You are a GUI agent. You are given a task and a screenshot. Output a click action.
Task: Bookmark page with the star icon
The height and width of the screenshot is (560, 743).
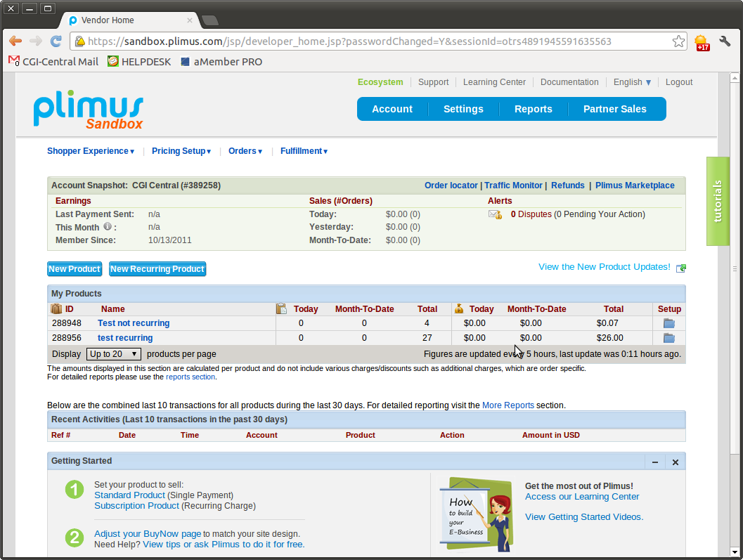pyautogui.click(x=678, y=41)
